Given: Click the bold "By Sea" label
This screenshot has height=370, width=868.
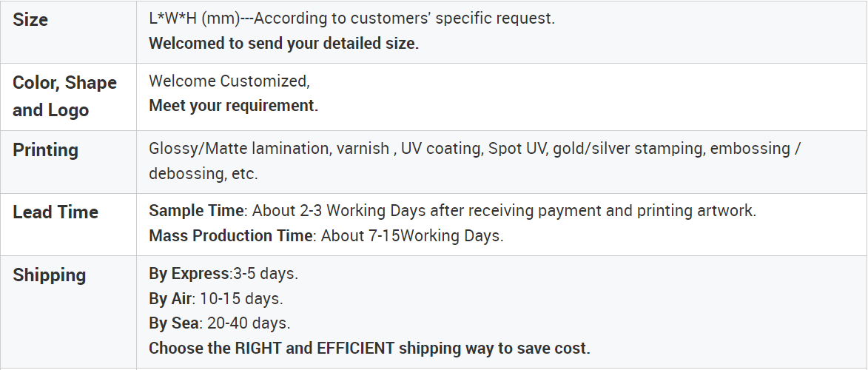Looking at the screenshot, I should coord(173,323).
